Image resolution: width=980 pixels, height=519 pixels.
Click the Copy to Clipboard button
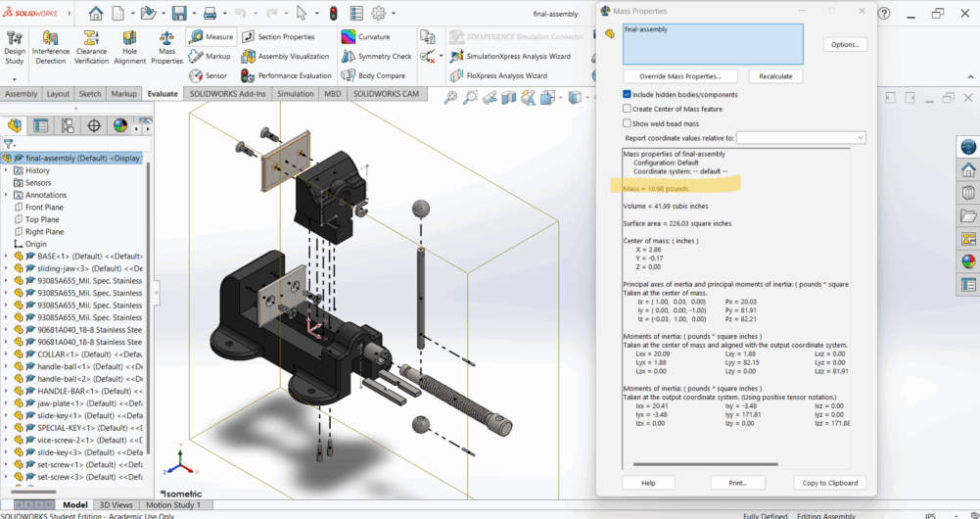tap(829, 483)
